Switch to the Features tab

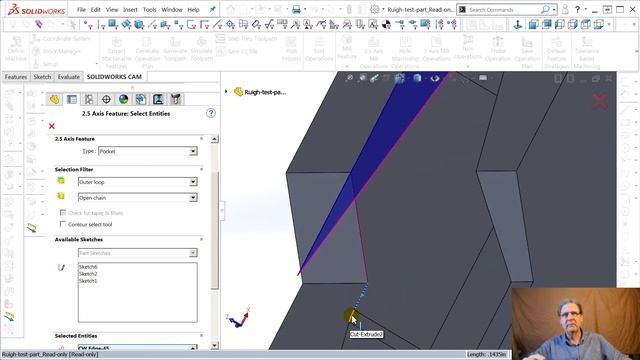pyautogui.click(x=16, y=77)
